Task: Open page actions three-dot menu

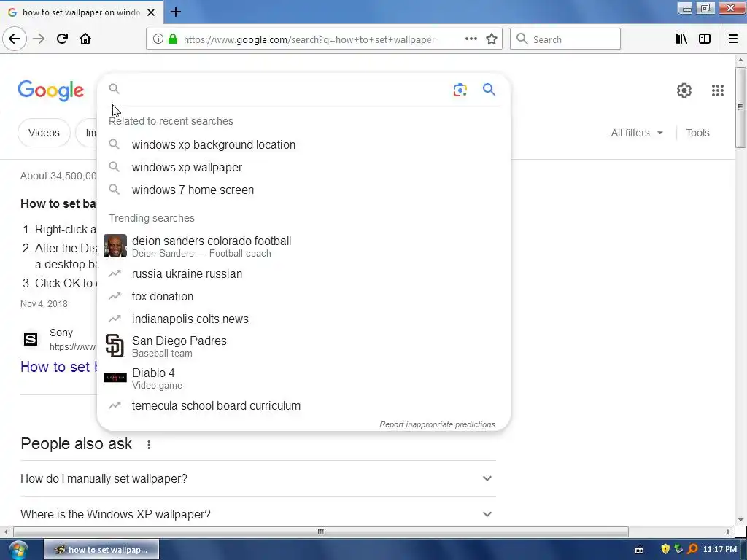Action: pyautogui.click(x=471, y=39)
